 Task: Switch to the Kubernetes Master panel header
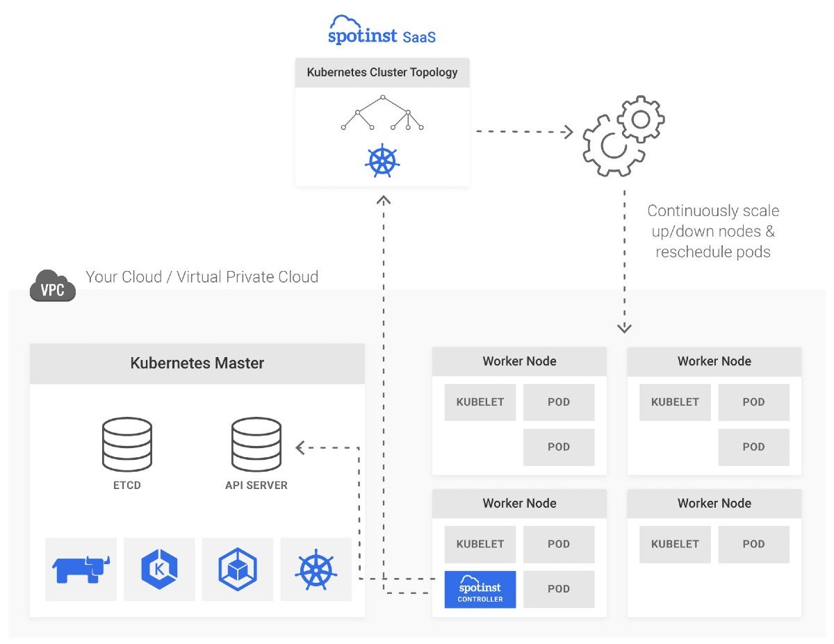click(x=197, y=363)
